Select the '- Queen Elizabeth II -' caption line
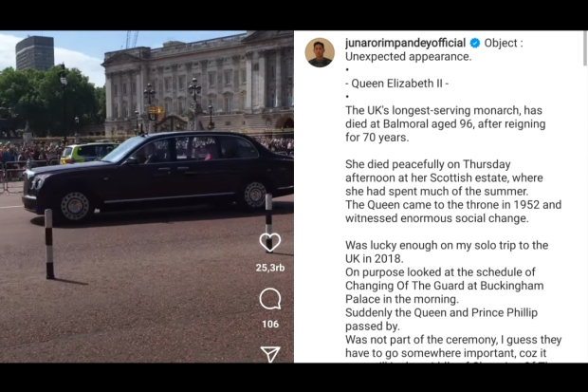This screenshot has height=392, width=588. 396,84
